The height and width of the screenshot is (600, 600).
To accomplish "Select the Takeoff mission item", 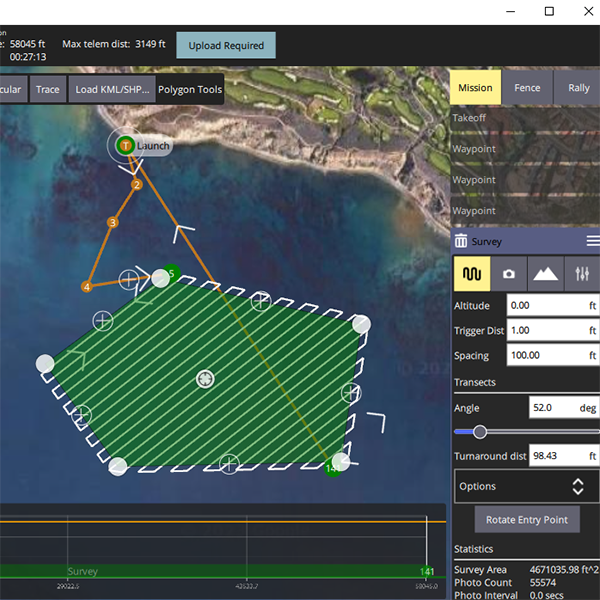I will 525,117.
